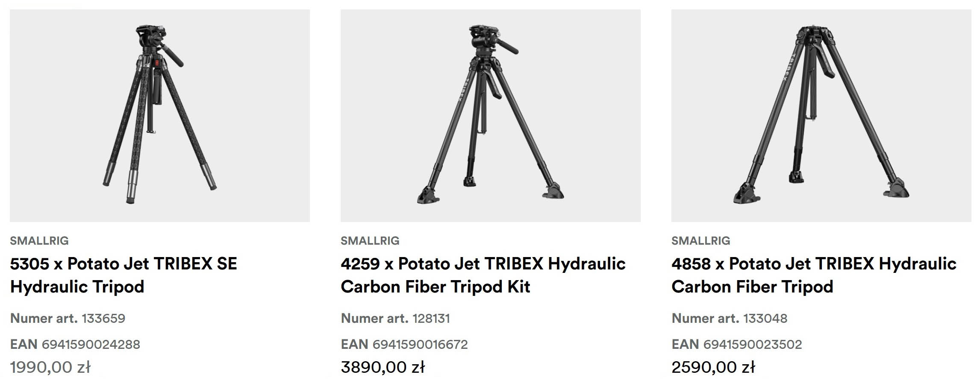Viewport: 980px width, 389px height.
Task: Click the 1990,00 zł price
Action: pos(50,367)
